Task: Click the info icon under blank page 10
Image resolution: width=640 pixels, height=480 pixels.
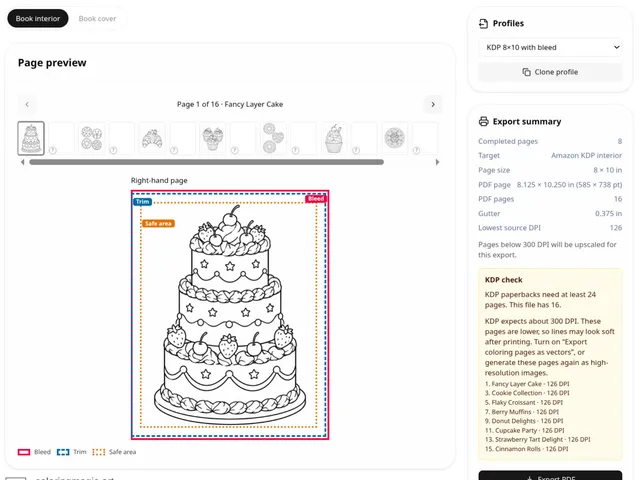Action: [x=295, y=150]
